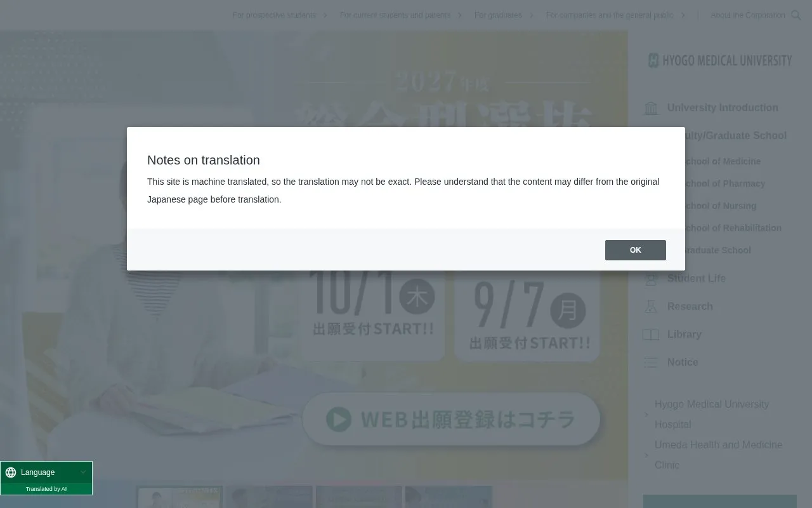Click arrow beside Umeda Health and Medicine Clinic
This screenshot has width=812, height=508.
[x=646, y=455]
